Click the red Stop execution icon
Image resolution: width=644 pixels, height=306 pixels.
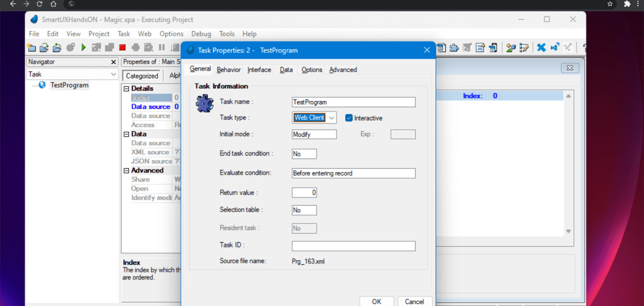[122, 47]
